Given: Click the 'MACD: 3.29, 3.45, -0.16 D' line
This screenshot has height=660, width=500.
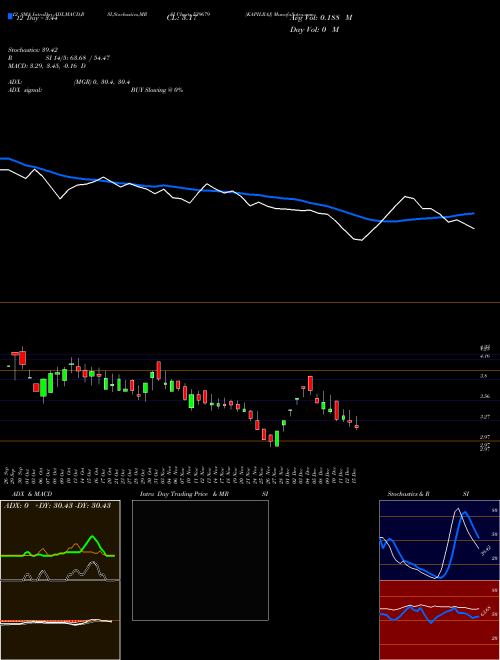Looking at the screenshot, I should click(47, 66).
